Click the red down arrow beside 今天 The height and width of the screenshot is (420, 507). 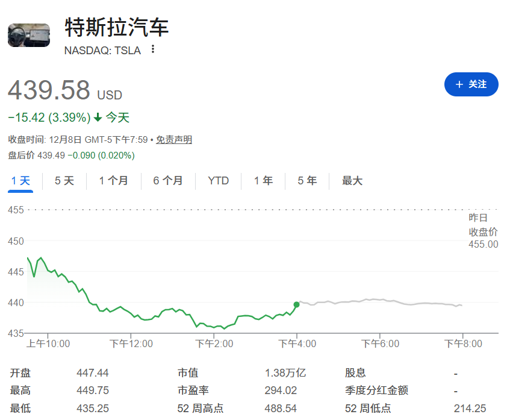tap(96, 117)
